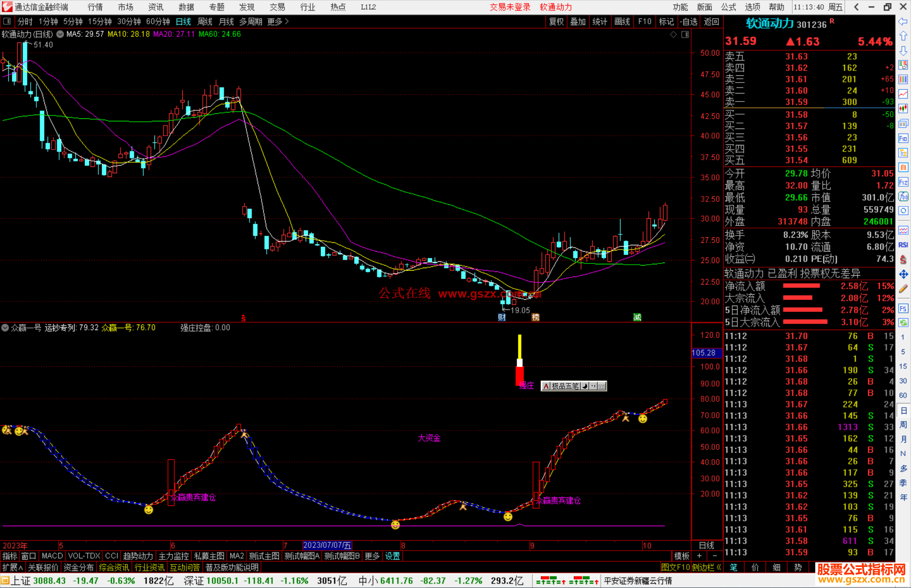
Task: Collapse the 侧边栏 sidebar
Action: point(707,567)
